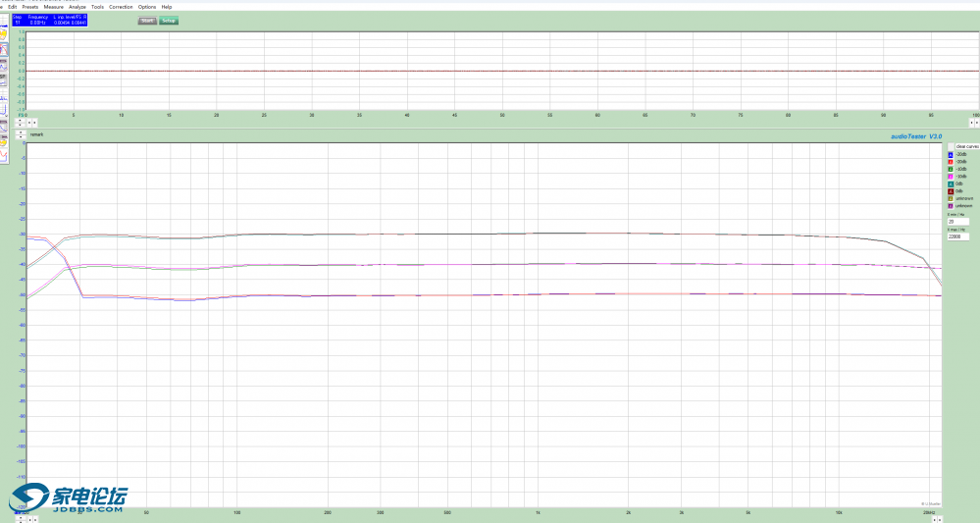
Task: Click the down stepper beside remark label
Action: [21, 136]
